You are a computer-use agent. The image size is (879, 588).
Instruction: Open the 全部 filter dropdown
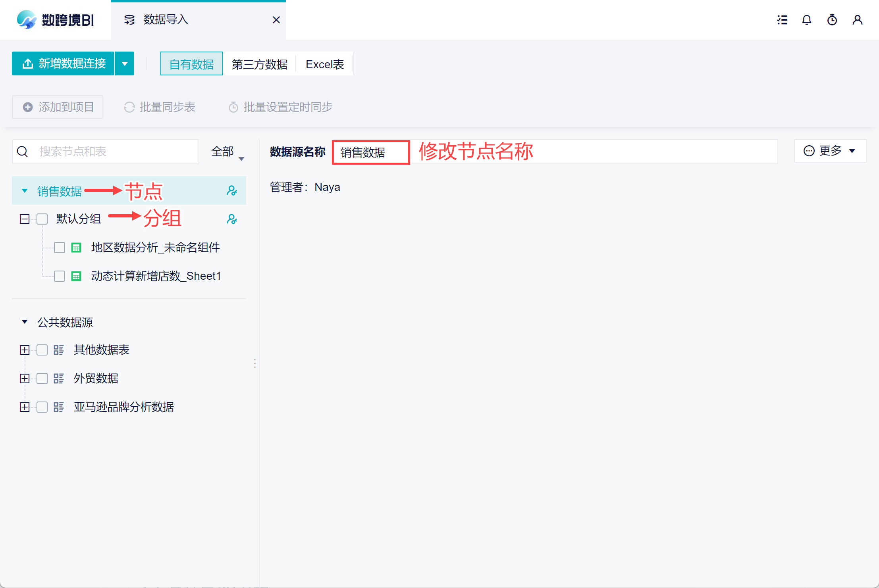[227, 152]
